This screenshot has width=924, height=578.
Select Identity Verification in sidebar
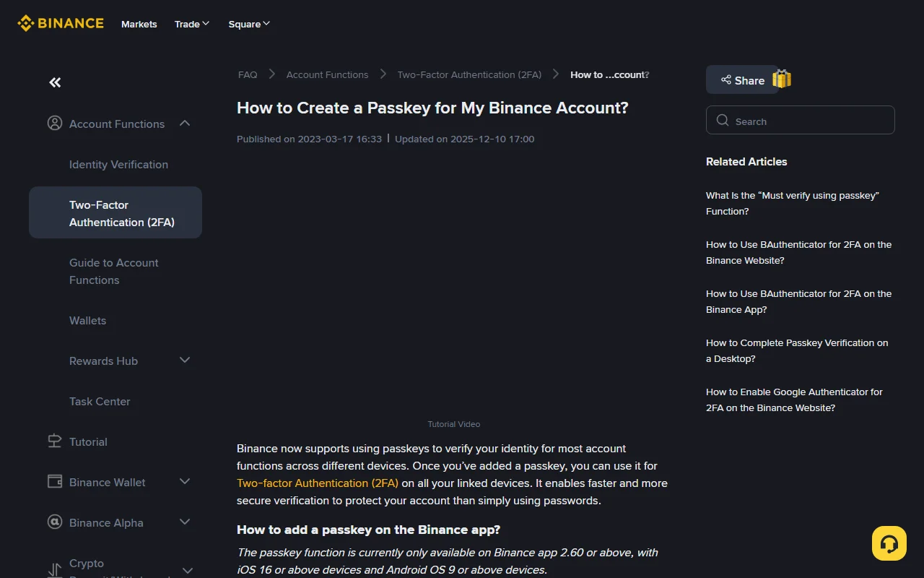(x=118, y=165)
